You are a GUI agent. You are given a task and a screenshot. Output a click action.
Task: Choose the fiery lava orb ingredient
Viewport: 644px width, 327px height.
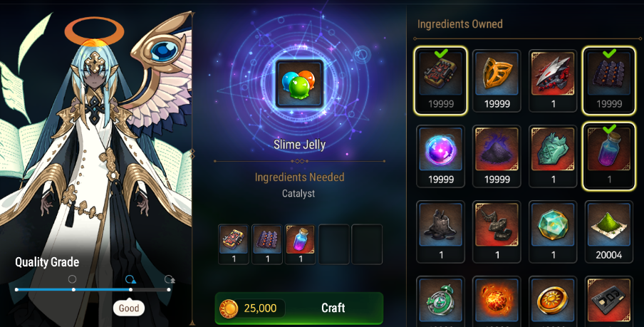pos(497,301)
